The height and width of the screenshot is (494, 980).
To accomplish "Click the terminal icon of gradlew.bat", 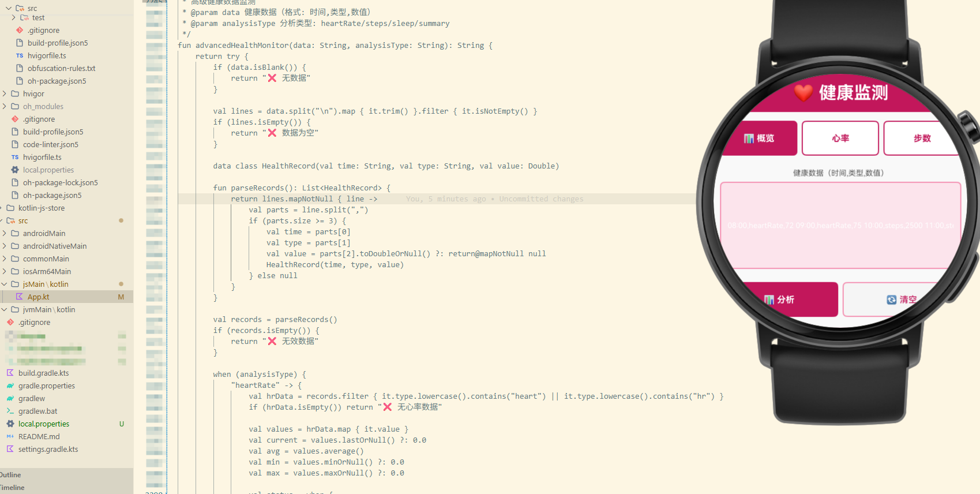I will point(10,411).
